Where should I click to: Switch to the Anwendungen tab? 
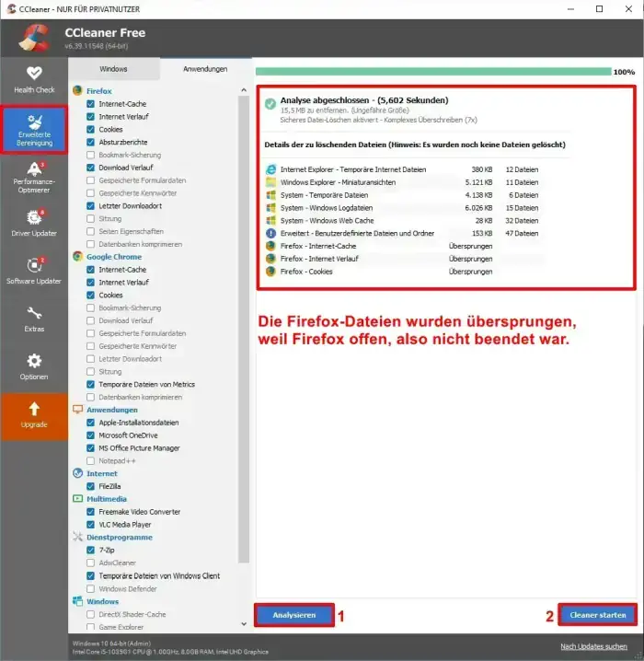(205, 69)
